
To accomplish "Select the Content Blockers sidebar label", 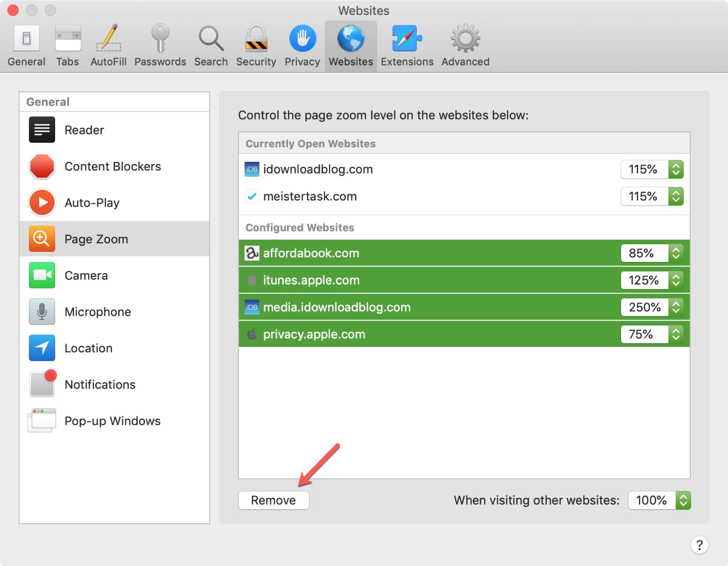I will [x=113, y=166].
